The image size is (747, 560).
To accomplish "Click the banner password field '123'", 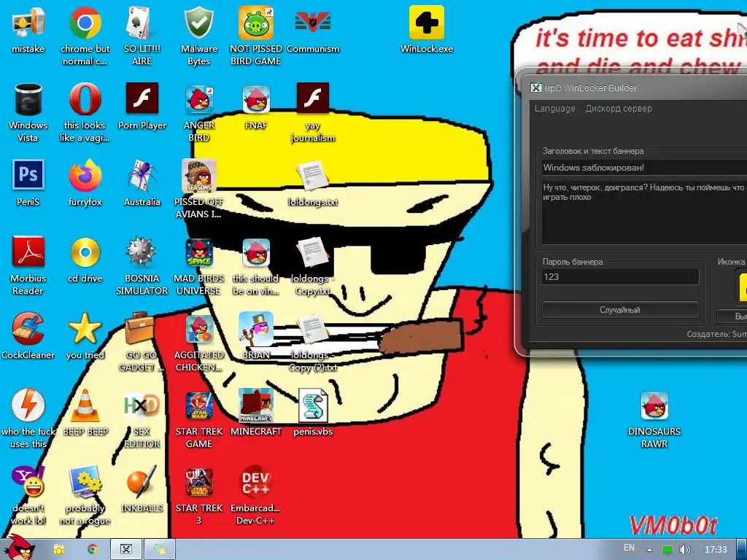I will [620, 276].
